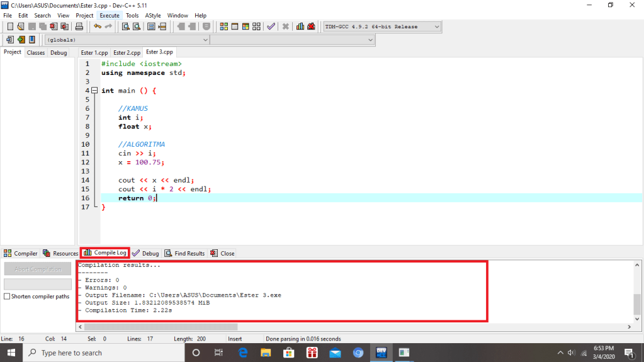
Task: Open the empty function list dropdown
Action: pos(370,40)
